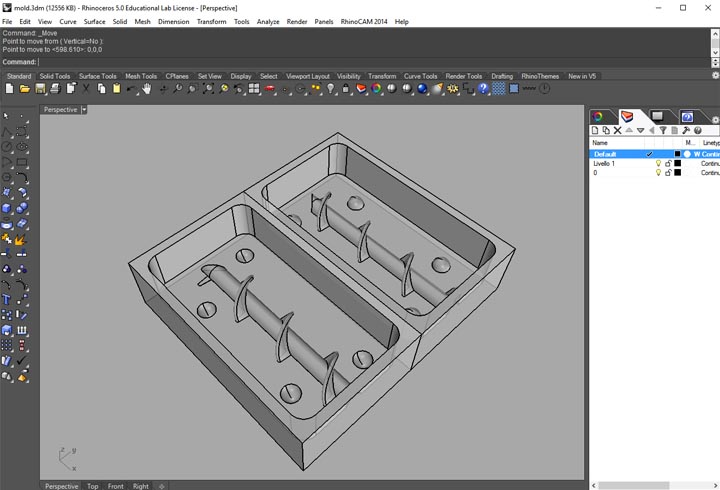
Task: Open the Help panel tab with question mark
Action: (x=687, y=116)
